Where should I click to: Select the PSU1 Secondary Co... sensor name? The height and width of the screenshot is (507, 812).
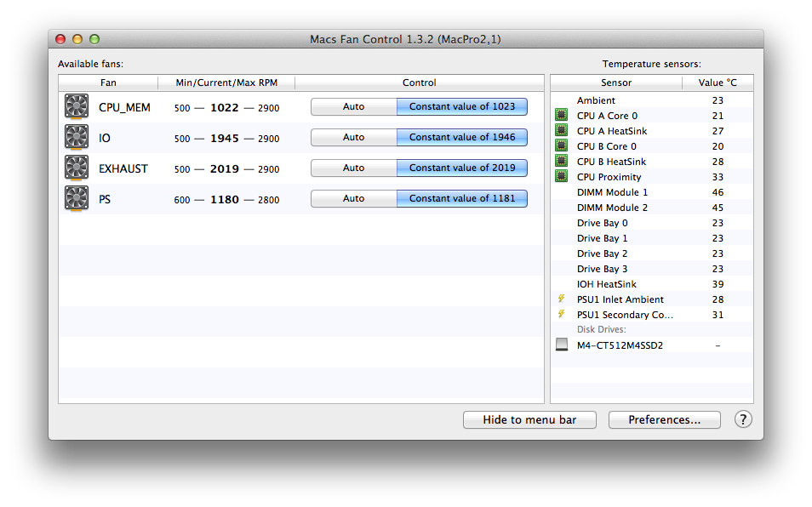[625, 315]
